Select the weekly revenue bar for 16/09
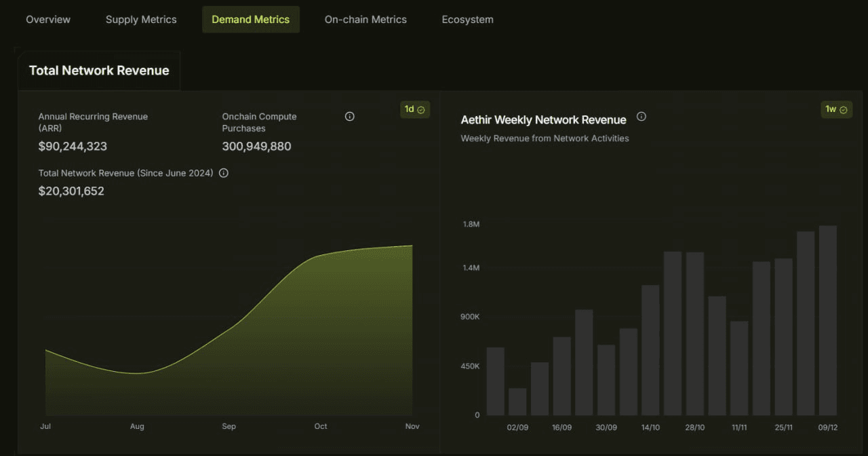The width and height of the screenshot is (868, 456). (x=561, y=376)
